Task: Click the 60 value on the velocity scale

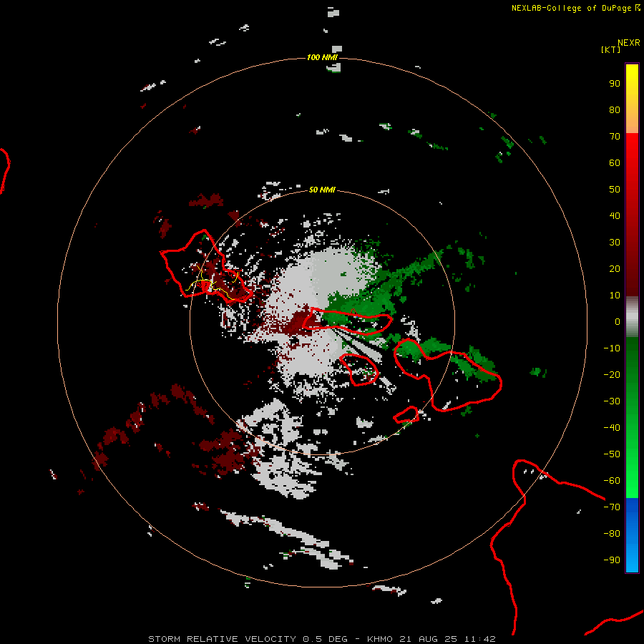Action: (615, 163)
